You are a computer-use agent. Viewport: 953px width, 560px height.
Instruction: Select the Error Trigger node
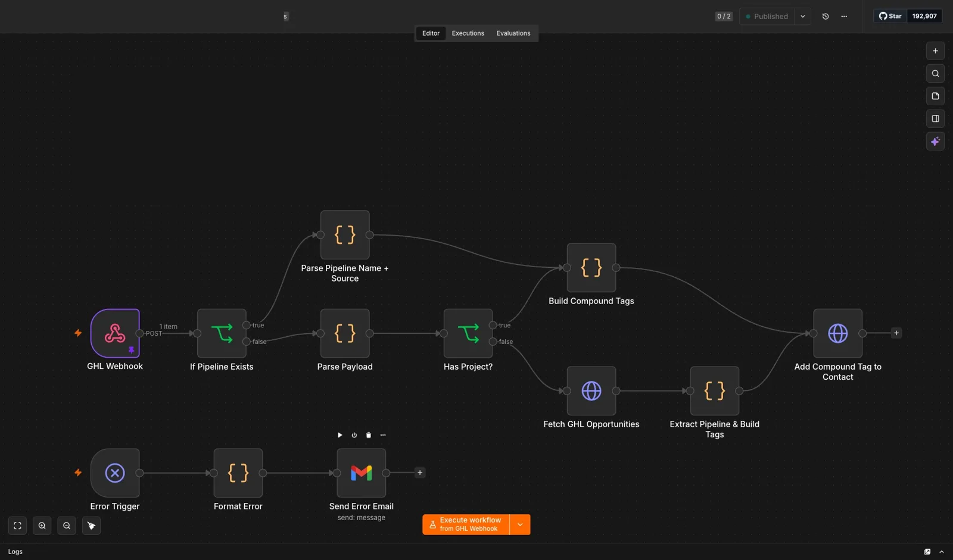point(115,473)
